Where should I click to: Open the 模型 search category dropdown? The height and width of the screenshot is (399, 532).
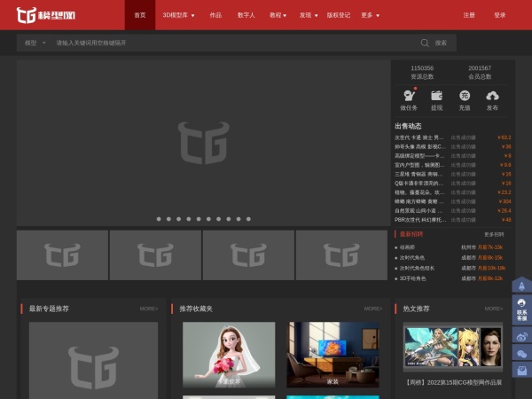(35, 43)
